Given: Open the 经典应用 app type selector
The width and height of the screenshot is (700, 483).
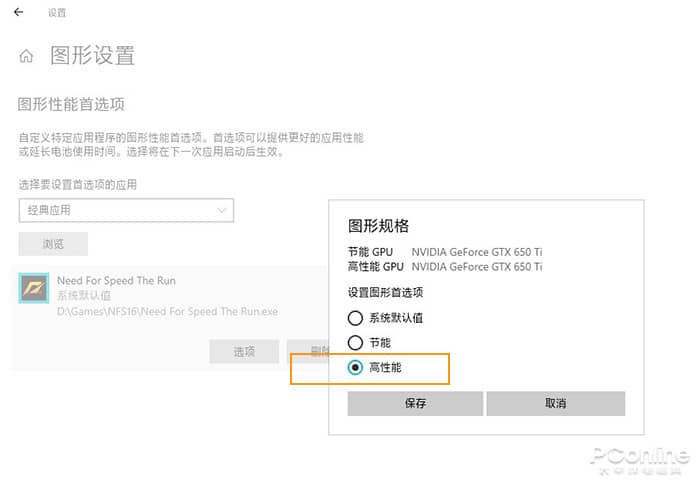Looking at the screenshot, I should (x=126, y=210).
